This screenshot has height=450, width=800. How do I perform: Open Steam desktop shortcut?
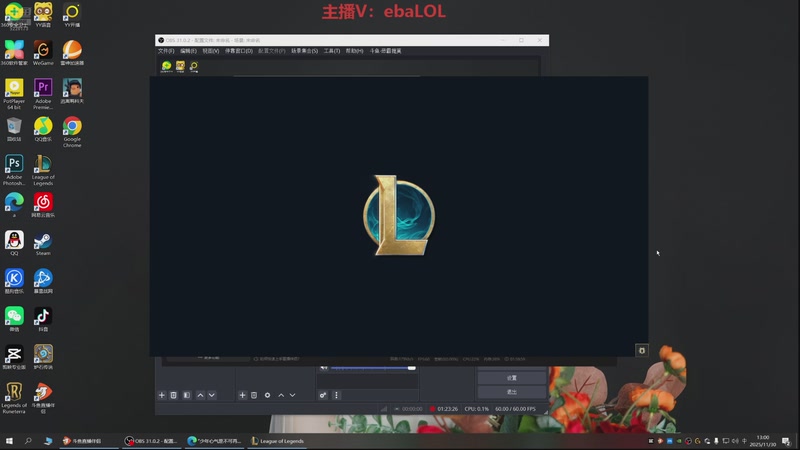click(43, 243)
